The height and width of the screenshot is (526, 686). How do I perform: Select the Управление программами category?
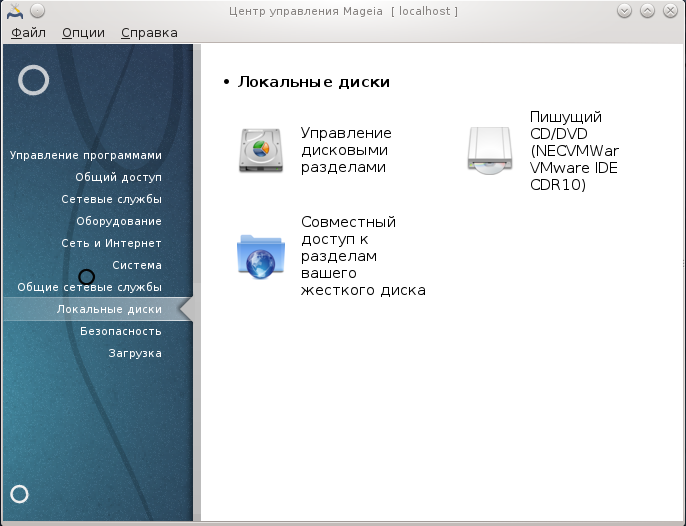86,155
